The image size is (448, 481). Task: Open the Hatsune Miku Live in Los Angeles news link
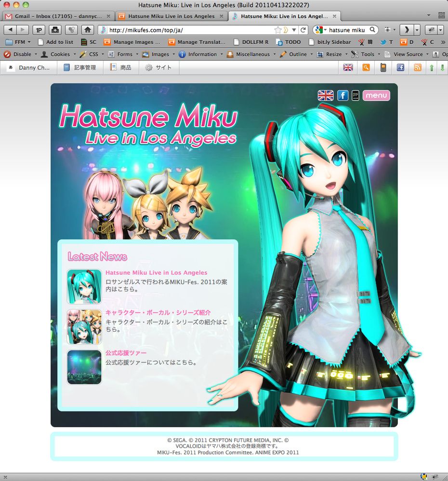pyautogui.click(x=156, y=273)
